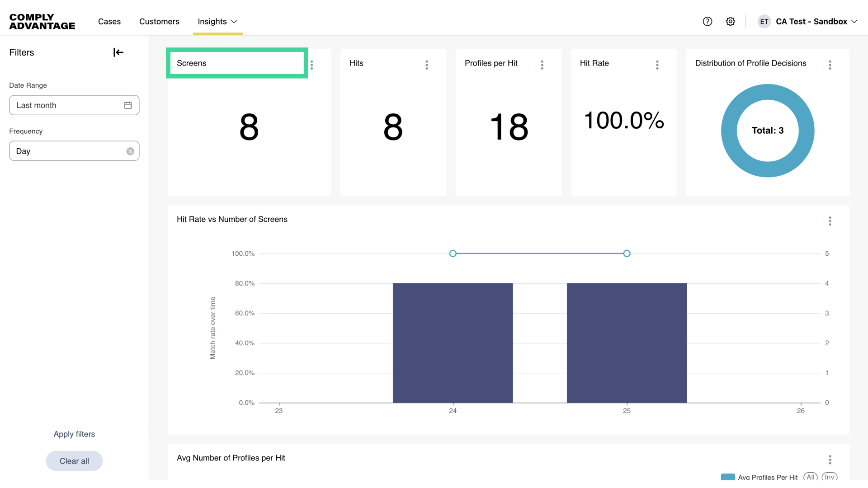Open the Frequency Day dropdown
This screenshot has width=868, height=488.
pyautogui.click(x=68, y=151)
